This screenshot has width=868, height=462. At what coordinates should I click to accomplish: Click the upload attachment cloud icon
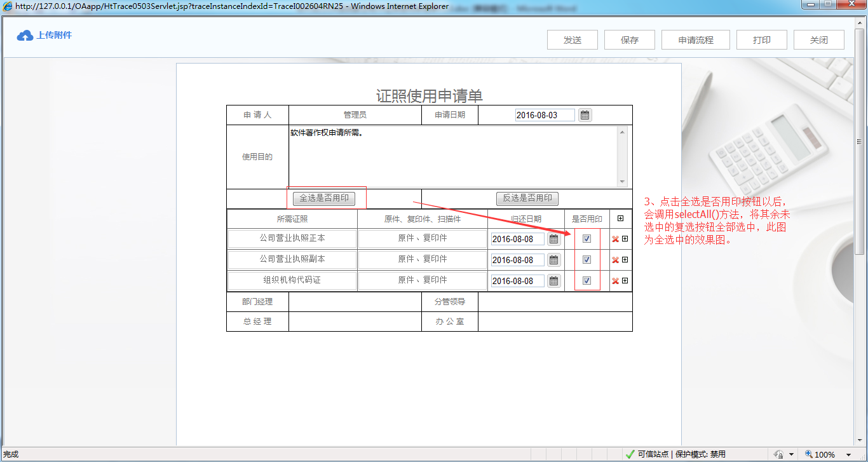point(25,36)
